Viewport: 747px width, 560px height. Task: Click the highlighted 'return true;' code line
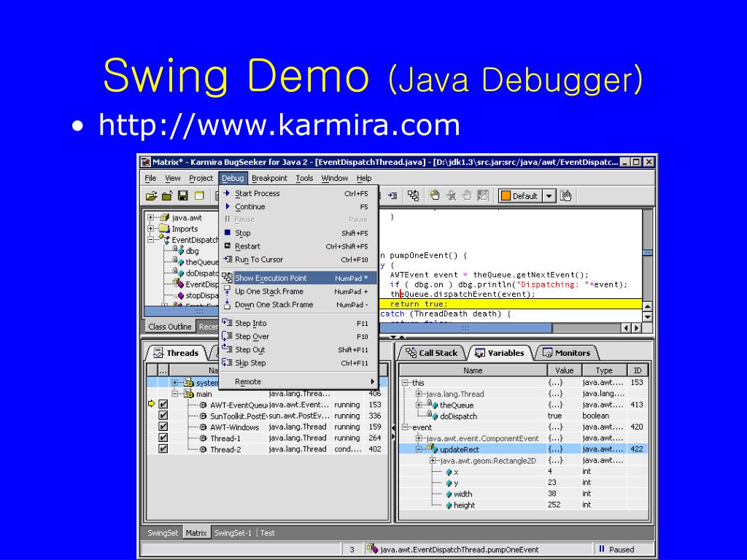511,304
